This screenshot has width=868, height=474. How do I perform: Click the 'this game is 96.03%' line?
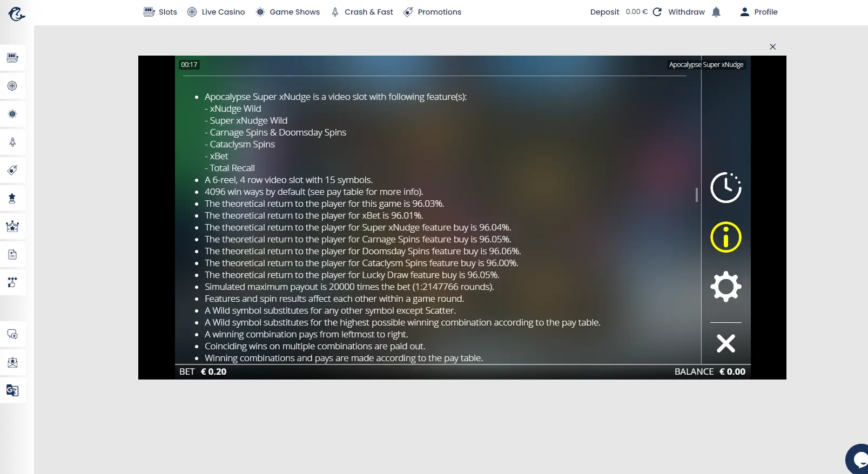click(x=324, y=204)
